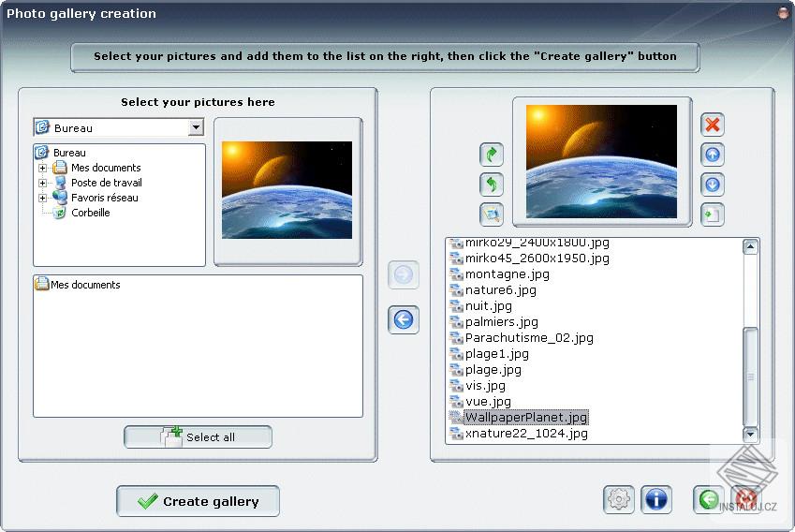The height and width of the screenshot is (532, 795).
Task: Click the right selected-picture preview thumbnail
Action: click(x=601, y=161)
